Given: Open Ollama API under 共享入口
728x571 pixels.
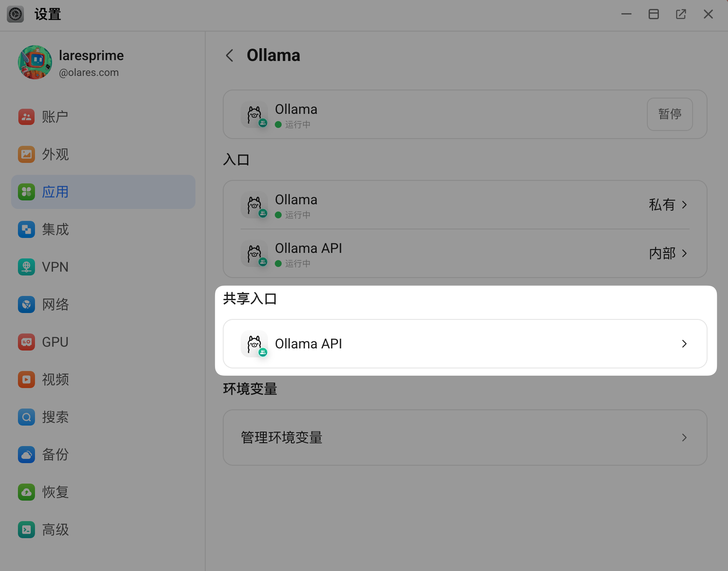Looking at the screenshot, I should click(465, 344).
